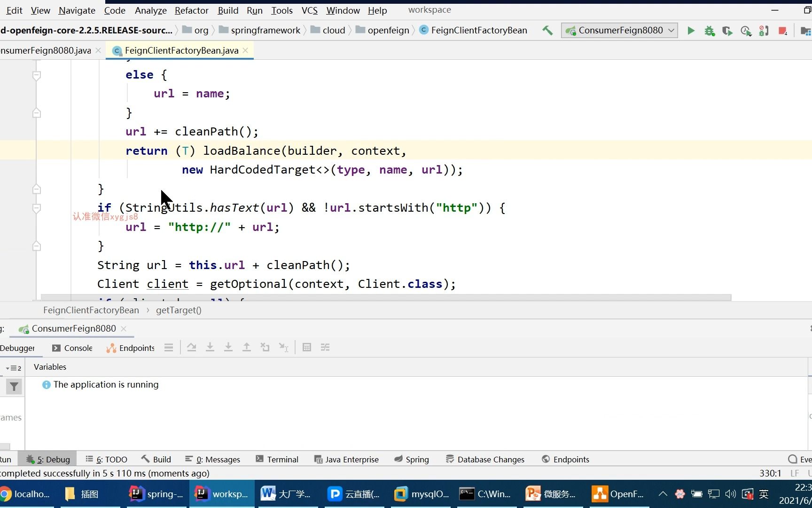Click Run to Cursor in debug toolbar
The width and height of the screenshot is (812, 508).
[283, 348]
